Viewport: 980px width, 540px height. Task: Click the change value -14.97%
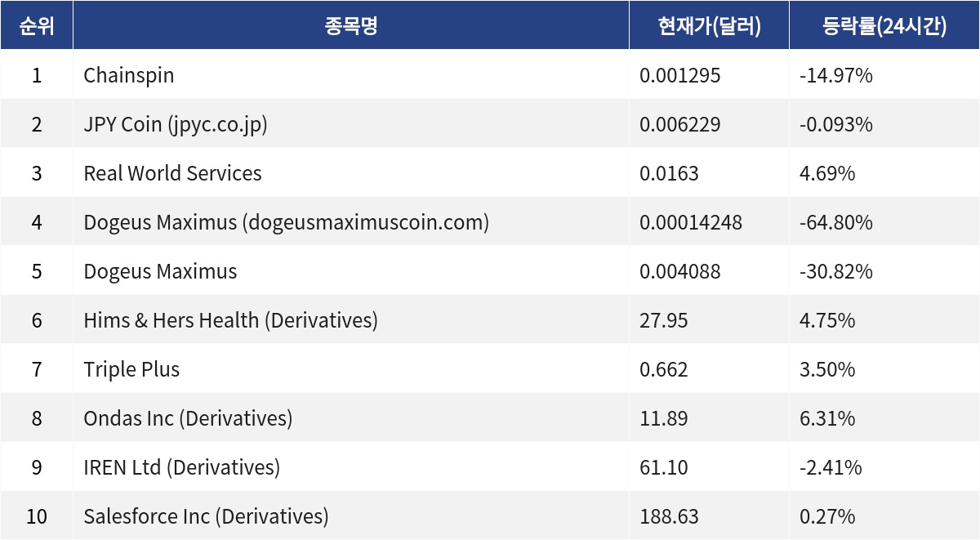836,75
